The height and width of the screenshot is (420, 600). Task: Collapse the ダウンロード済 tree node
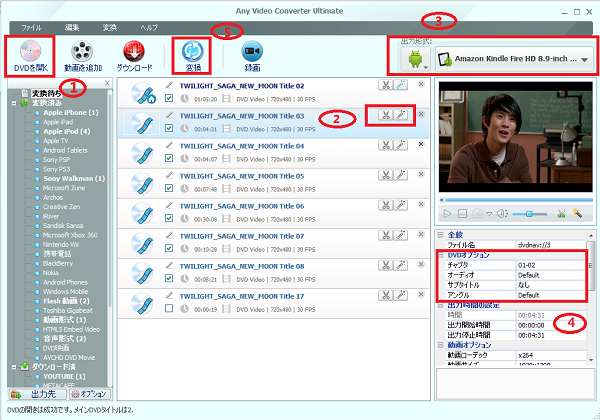pyautogui.click(x=14, y=367)
